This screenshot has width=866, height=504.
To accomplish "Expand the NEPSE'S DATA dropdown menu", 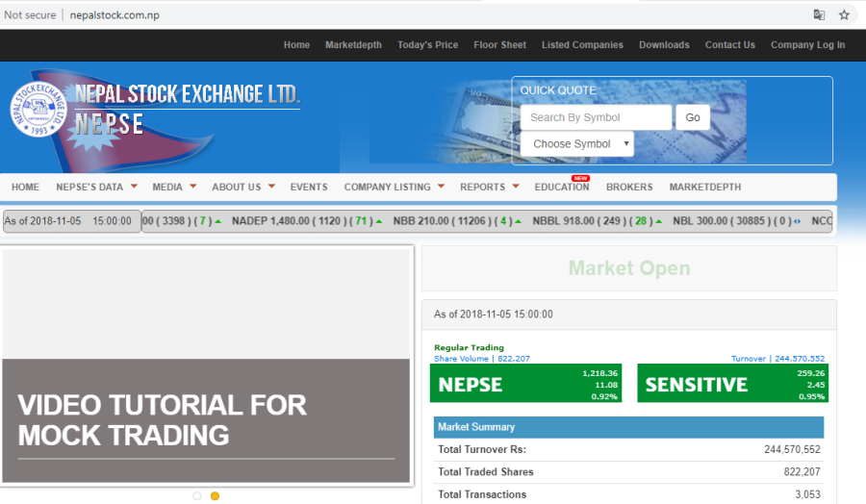I will pyautogui.click(x=96, y=188).
